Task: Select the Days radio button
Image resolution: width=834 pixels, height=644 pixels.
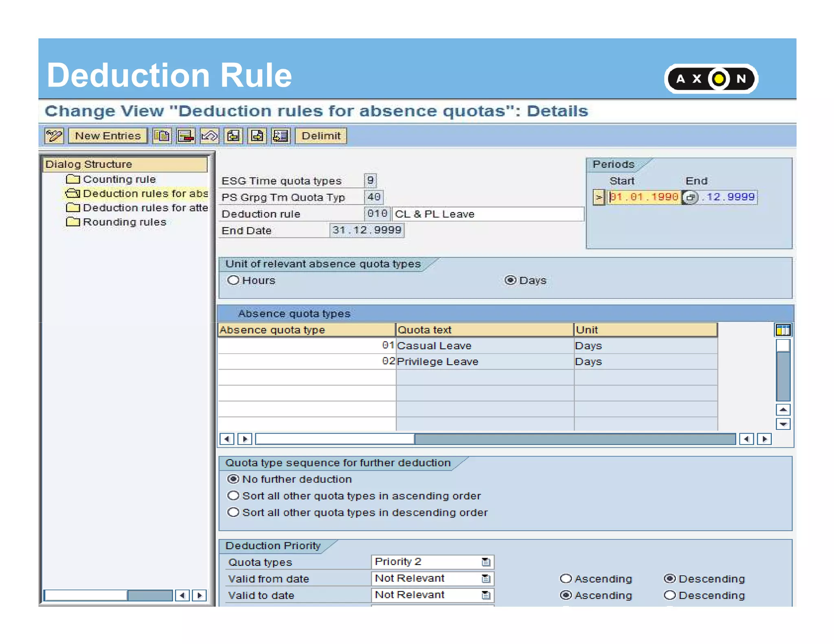Action: 510,280
